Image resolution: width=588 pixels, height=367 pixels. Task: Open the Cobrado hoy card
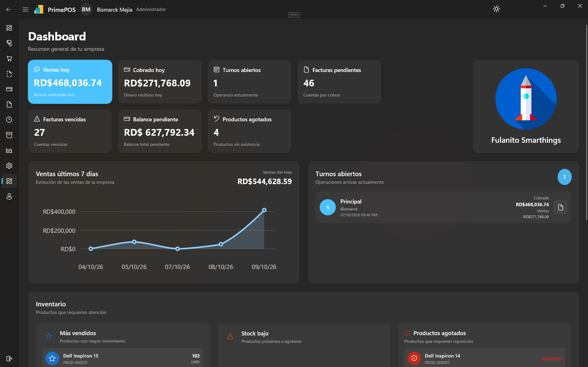coord(160,82)
